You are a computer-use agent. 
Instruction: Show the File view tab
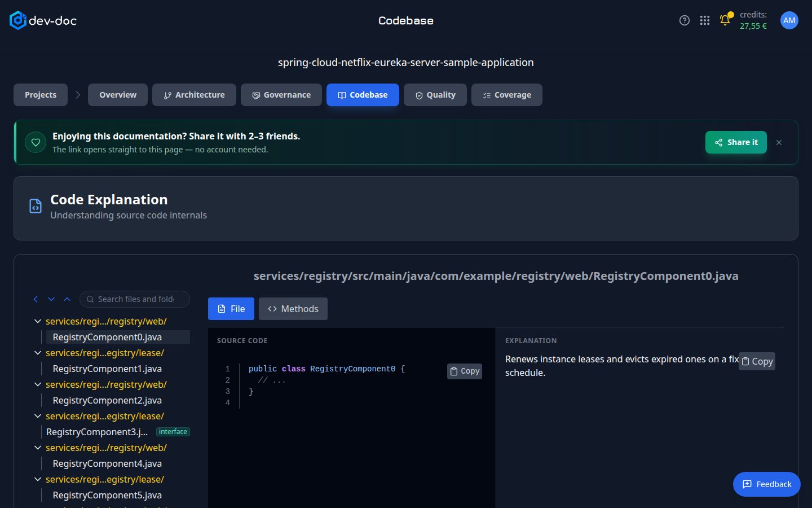231,309
